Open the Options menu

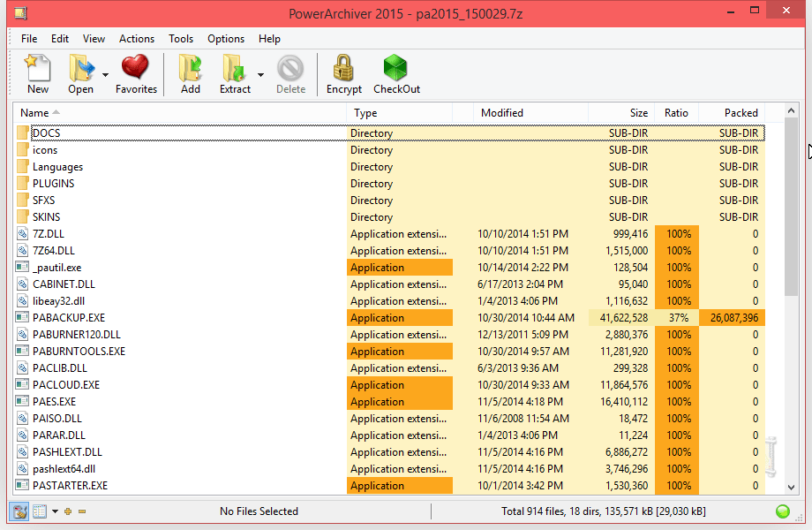226,39
